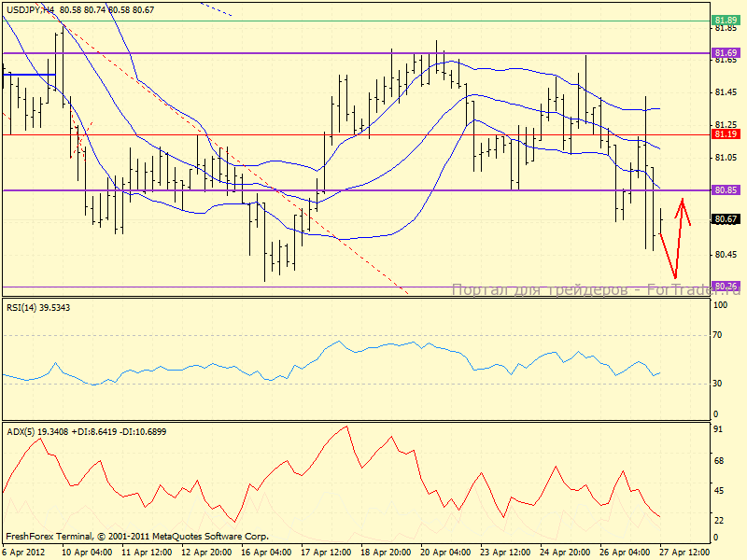Viewport: 747px width, 560px height.
Task: Select the purple 81.69 resistance level tag
Action: [726, 53]
